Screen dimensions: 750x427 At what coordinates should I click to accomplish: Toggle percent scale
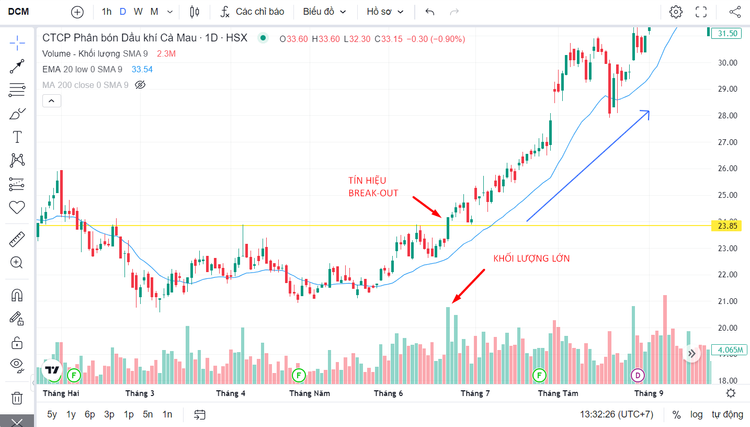click(676, 415)
